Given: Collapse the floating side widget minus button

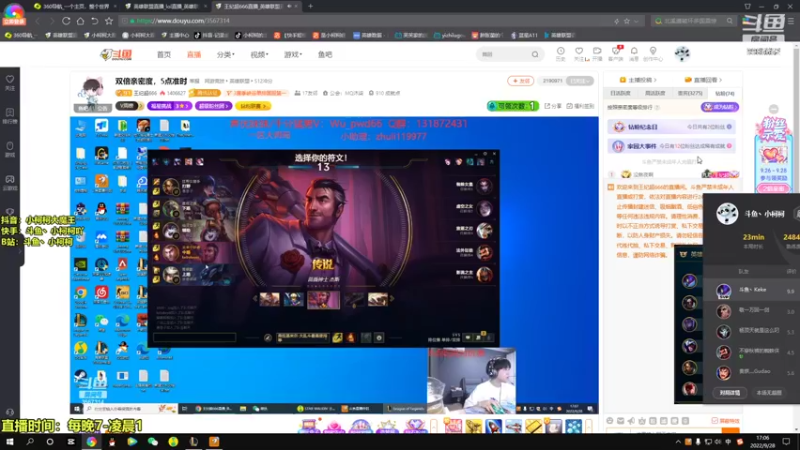Looking at the screenshot, I should (x=773, y=109).
